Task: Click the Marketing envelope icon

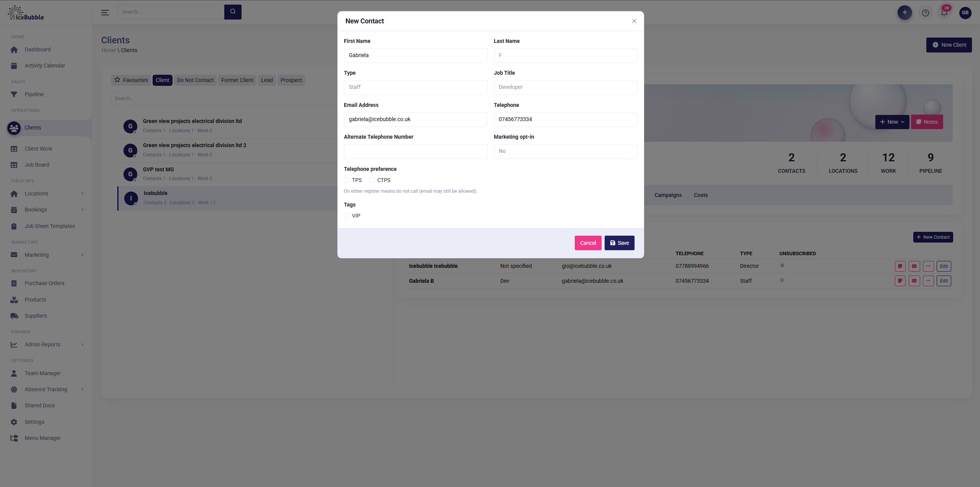Action: pos(14,255)
